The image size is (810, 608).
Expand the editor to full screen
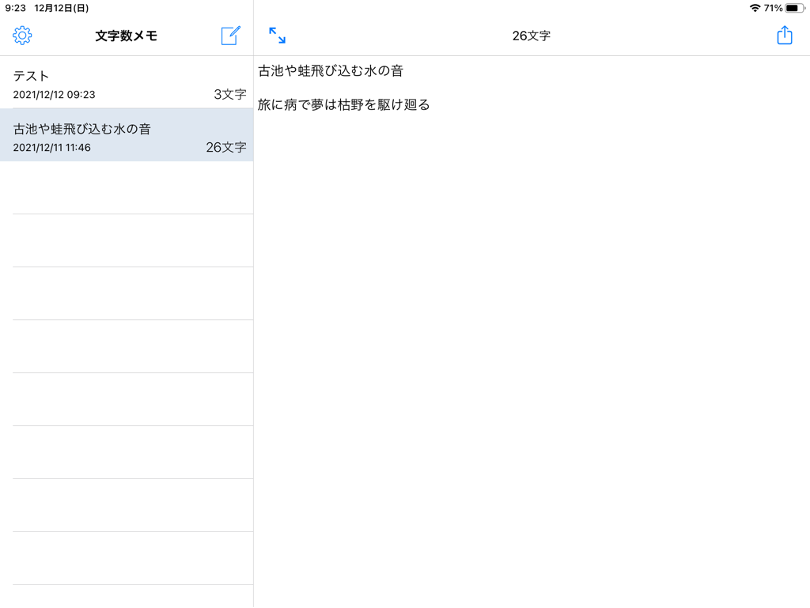[277, 36]
